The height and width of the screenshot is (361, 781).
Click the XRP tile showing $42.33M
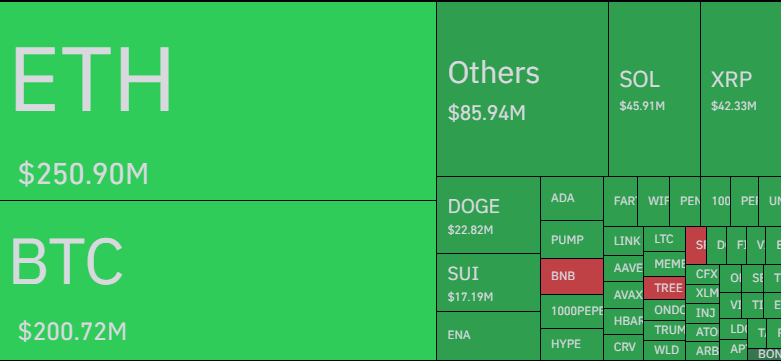click(x=741, y=89)
